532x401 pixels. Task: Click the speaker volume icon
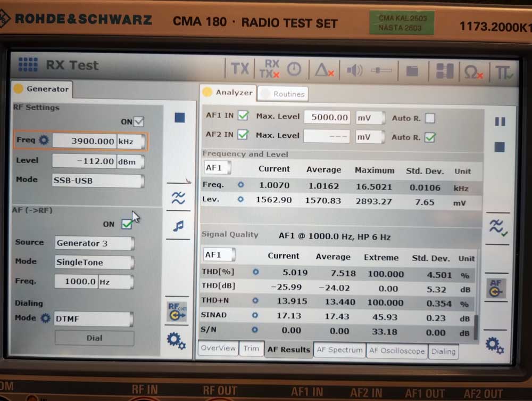tap(355, 70)
